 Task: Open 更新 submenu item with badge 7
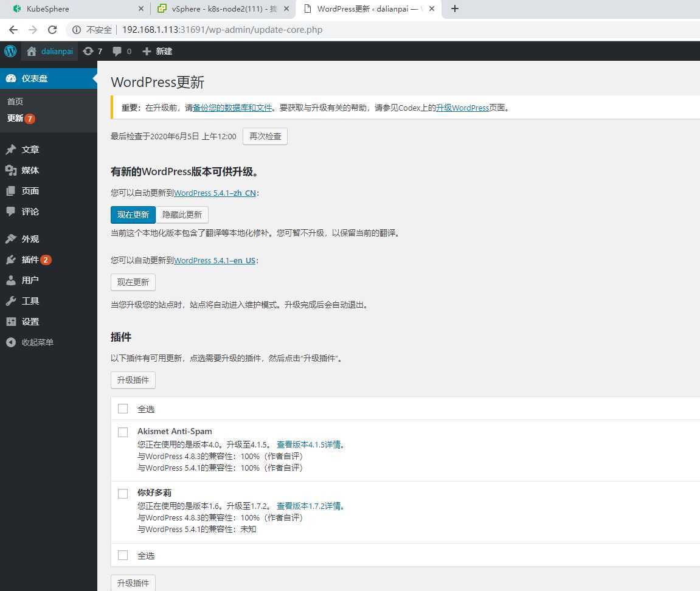(x=21, y=119)
